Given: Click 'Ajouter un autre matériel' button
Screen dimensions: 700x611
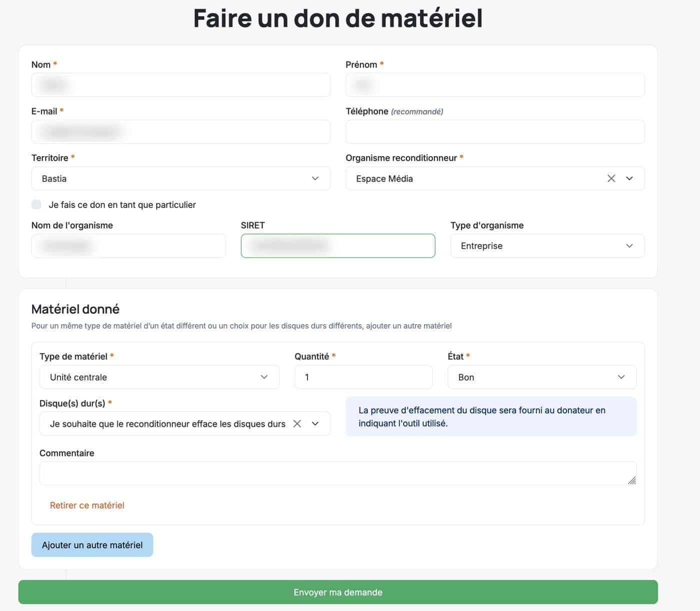Looking at the screenshot, I should tap(92, 545).
